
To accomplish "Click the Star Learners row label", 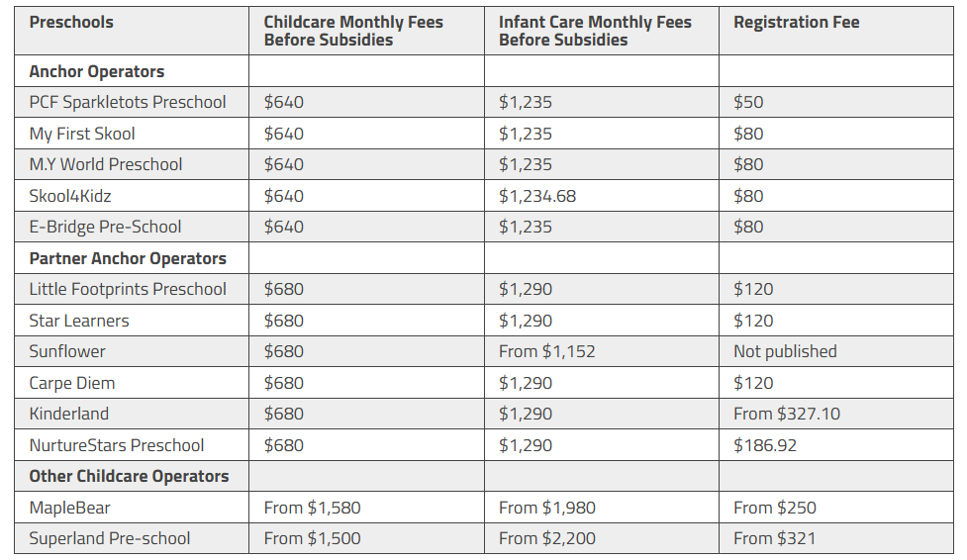I will pos(79,321).
